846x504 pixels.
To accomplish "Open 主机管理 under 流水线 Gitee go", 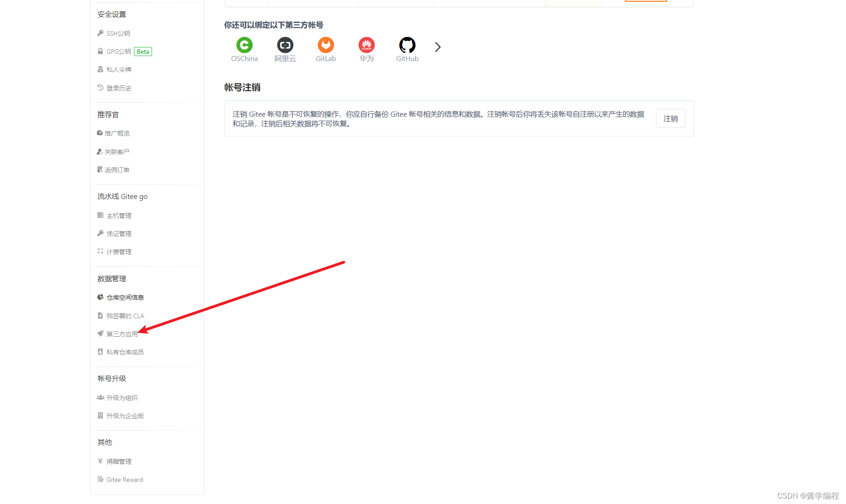I will coord(119,215).
